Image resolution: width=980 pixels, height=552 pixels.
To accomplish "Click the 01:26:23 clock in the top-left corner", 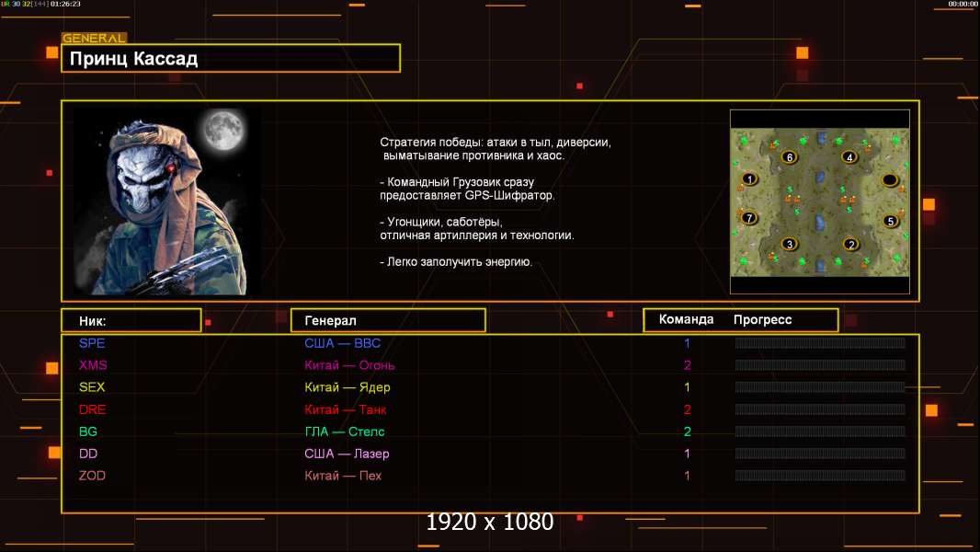I will point(65,4).
